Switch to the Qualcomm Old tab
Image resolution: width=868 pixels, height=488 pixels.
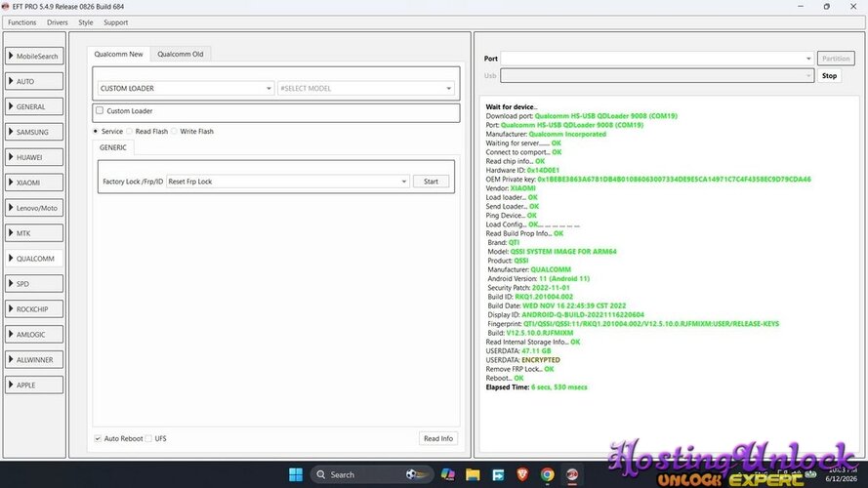pyautogui.click(x=181, y=55)
